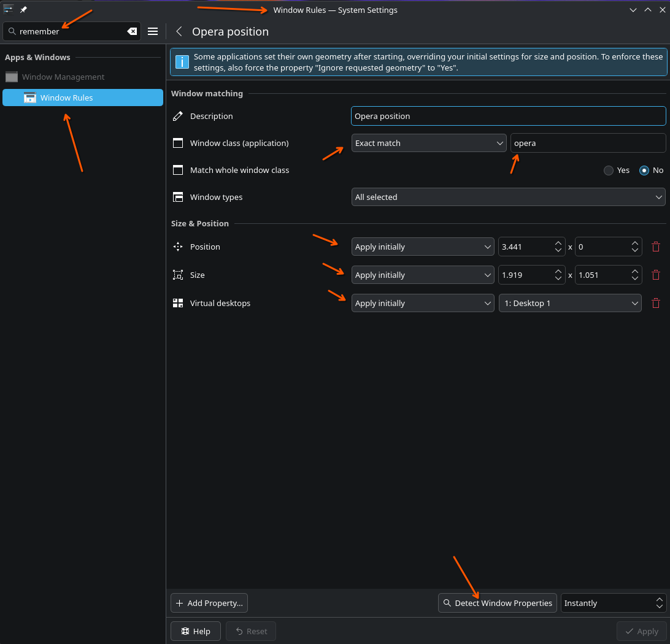Open the 1: Desktop 1 dropdown
Viewport: 670px width, 644px height.
[x=570, y=304]
